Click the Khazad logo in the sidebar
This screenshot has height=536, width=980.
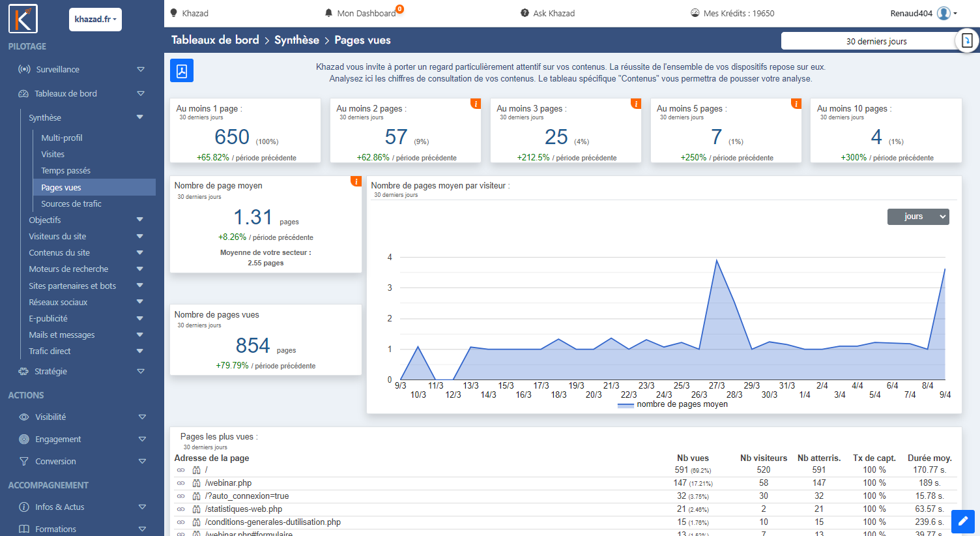click(23, 18)
